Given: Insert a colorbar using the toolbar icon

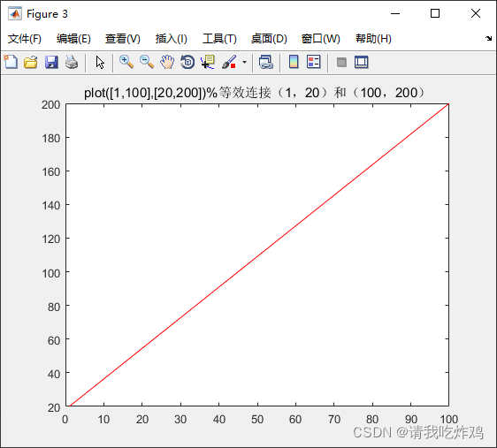Looking at the screenshot, I should (x=294, y=62).
